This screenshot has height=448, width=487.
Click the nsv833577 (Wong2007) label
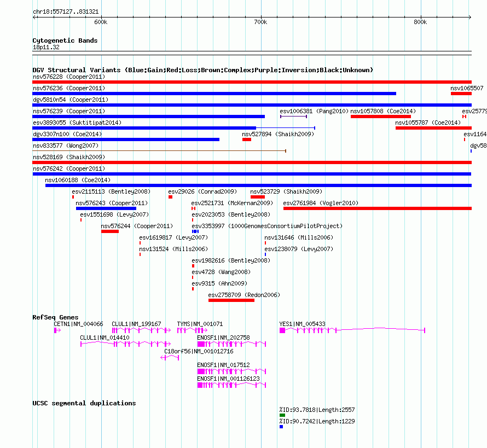click(66, 146)
